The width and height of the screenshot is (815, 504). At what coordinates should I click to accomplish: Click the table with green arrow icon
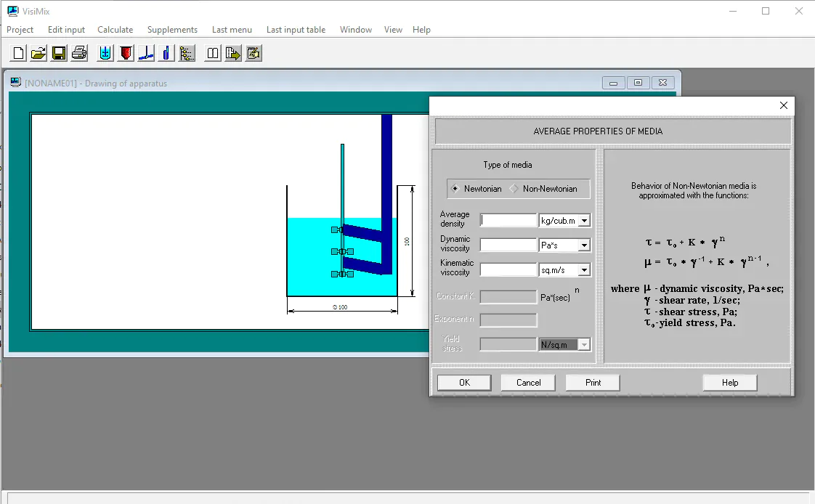pyautogui.click(x=233, y=53)
